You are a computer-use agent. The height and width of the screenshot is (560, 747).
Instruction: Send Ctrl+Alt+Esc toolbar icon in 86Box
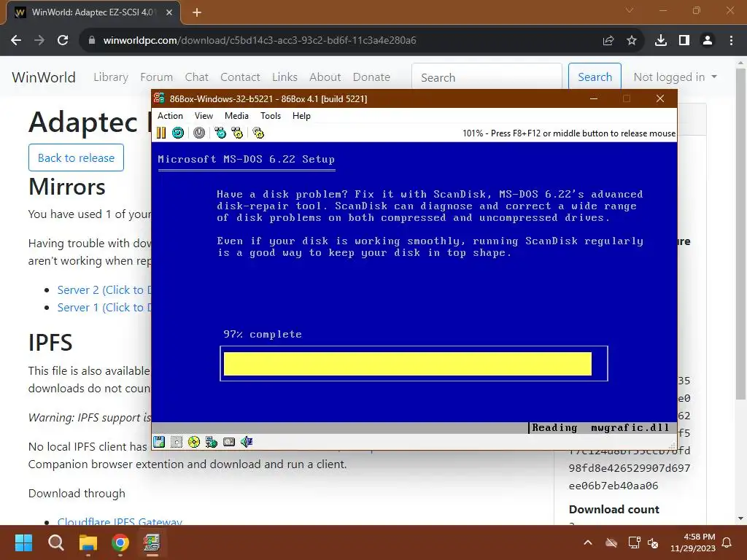(237, 133)
